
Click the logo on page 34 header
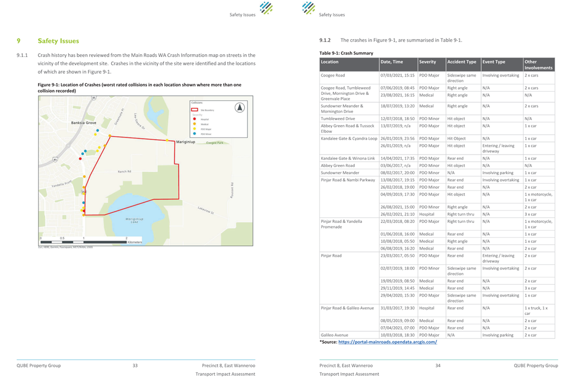(x=309, y=8)
